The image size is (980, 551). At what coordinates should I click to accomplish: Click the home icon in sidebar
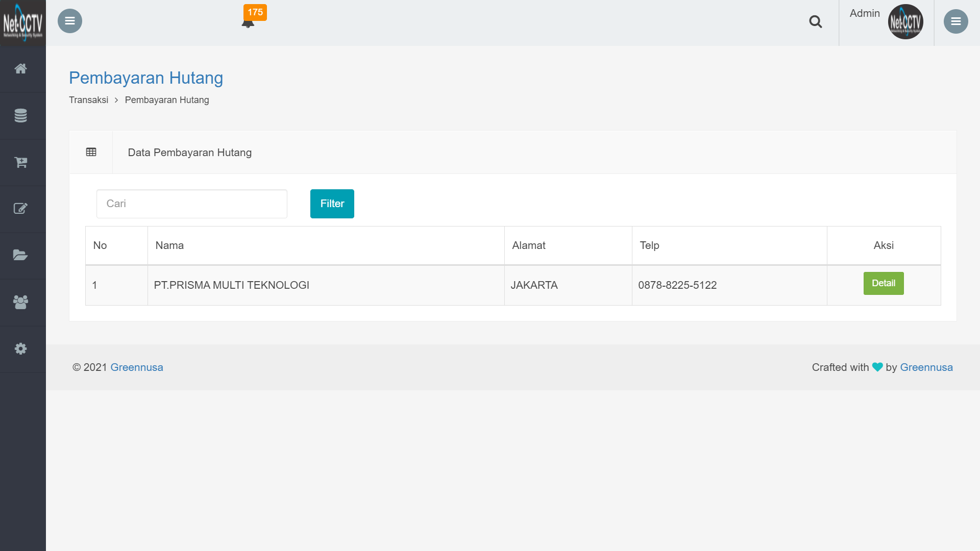click(x=20, y=69)
